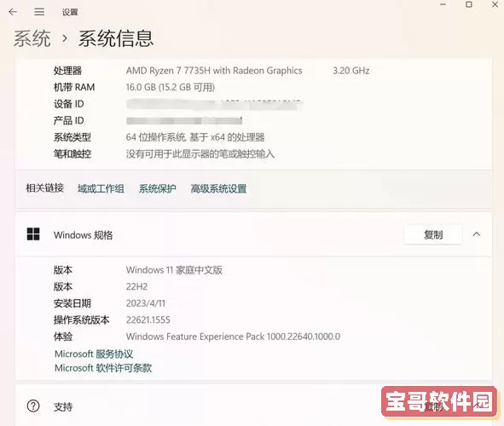Open 高级系统设置 link
504x426 pixels.
[218, 188]
